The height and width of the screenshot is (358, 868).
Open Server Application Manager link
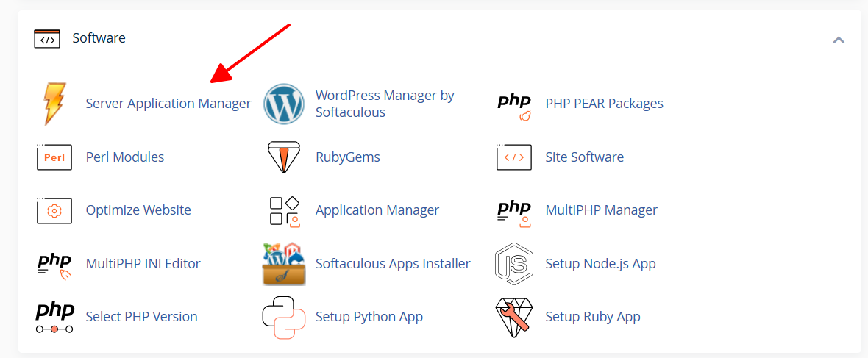point(168,104)
